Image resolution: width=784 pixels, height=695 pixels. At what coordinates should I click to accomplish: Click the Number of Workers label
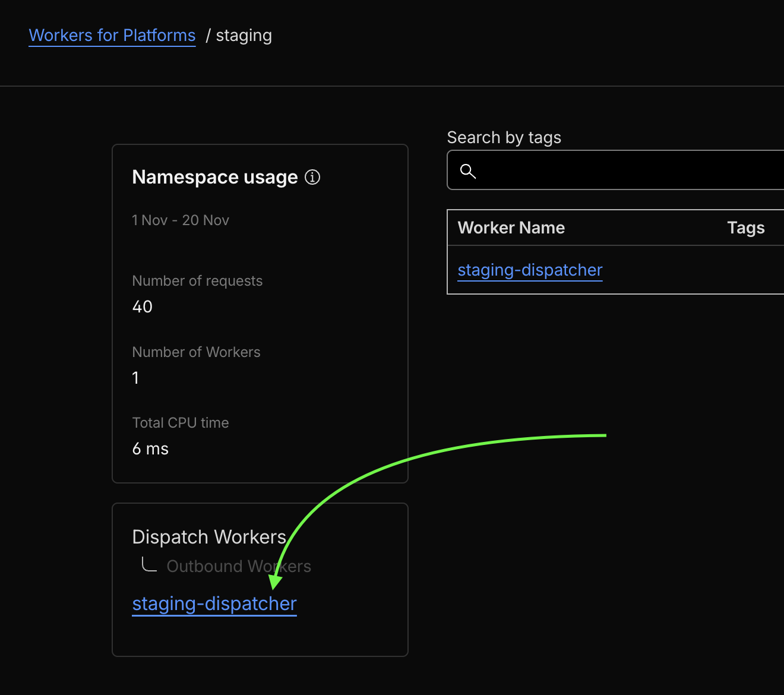pos(196,352)
